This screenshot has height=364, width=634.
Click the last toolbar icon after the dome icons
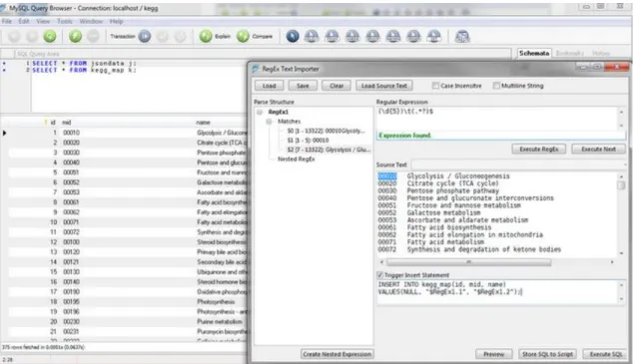coord(462,36)
